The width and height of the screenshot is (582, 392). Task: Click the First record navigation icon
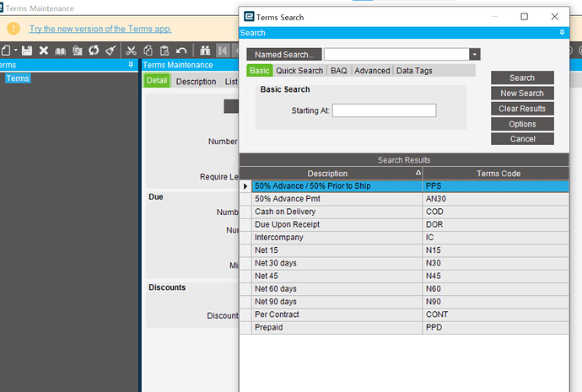tap(223, 50)
